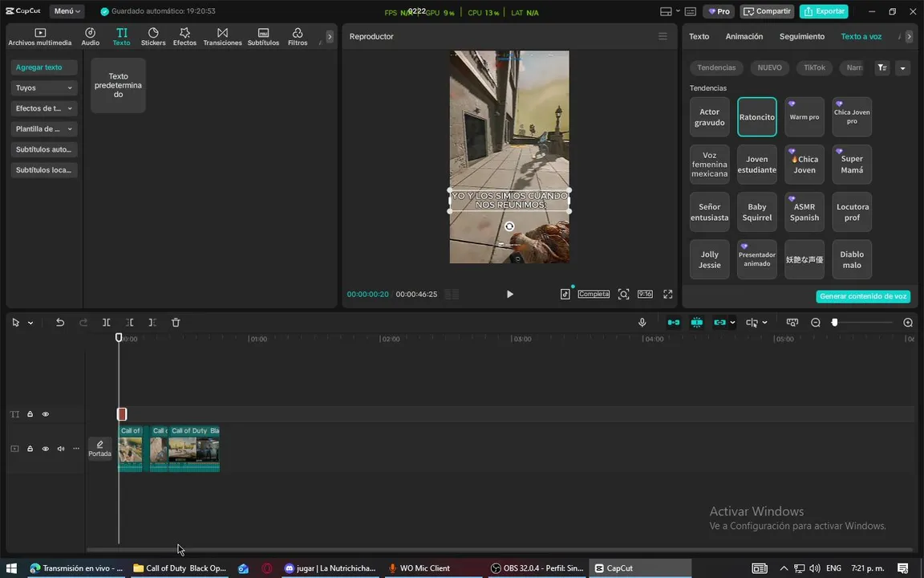Viewport: 924px width, 578px height.
Task: Click the timeline horizontal scrollbar
Action: [x=499, y=550]
